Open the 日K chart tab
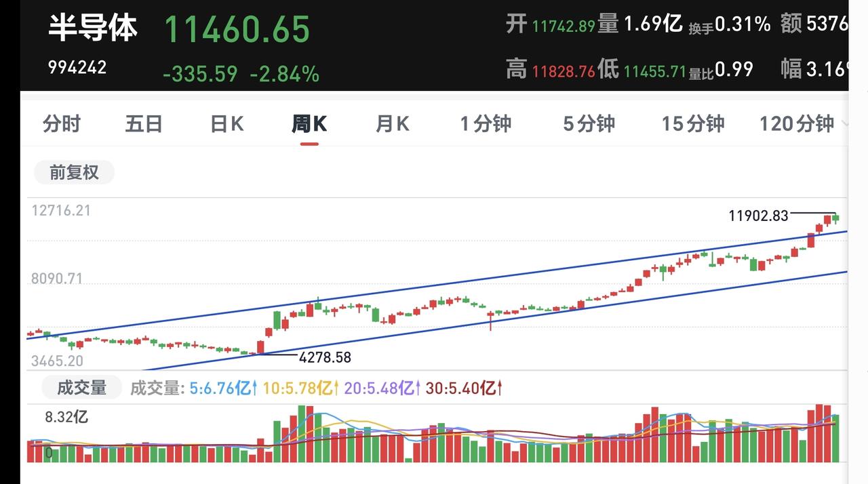This screenshot has height=484, width=868. [x=226, y=124]
